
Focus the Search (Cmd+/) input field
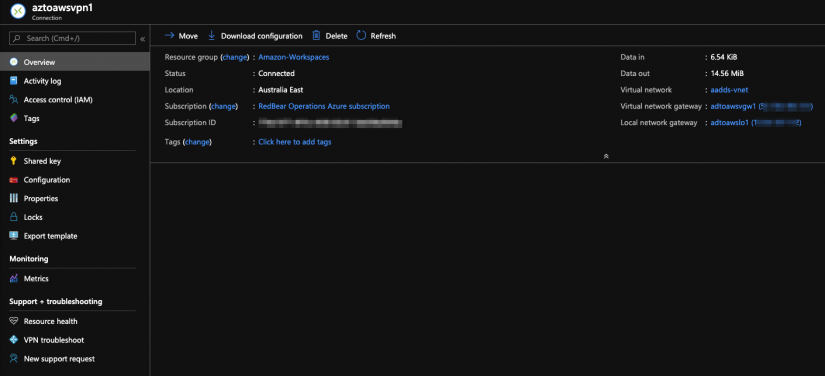(73, 38)
